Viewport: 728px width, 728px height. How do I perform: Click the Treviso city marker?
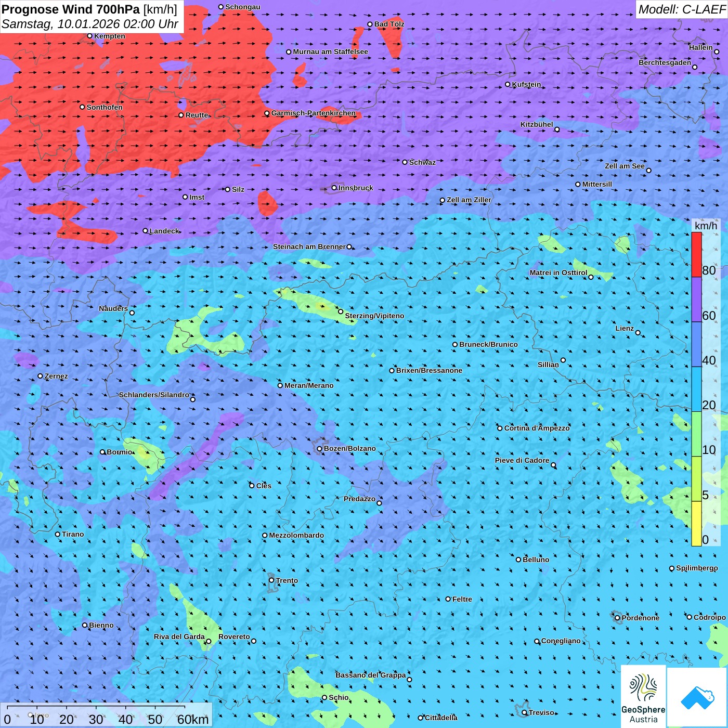point(524,712)
